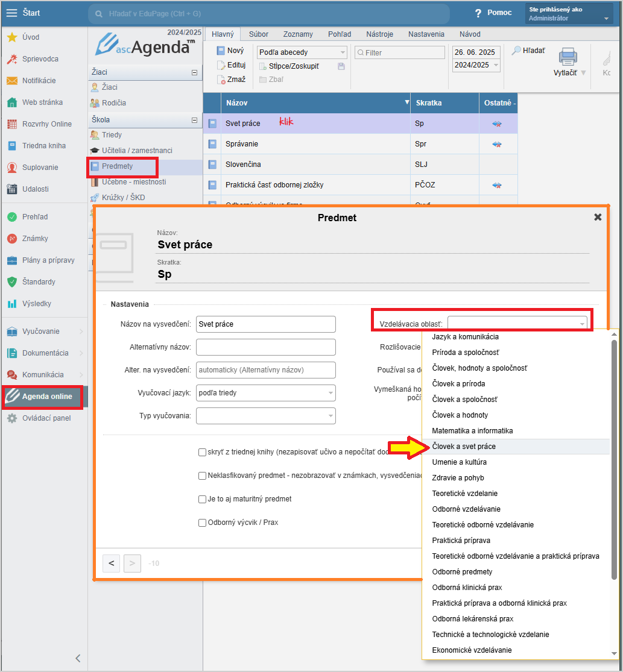Viewport: 623px width, 672px height.
Task: Click the dropdown list vertical scrollbar
Action: pyautogui.click(x=615, y=458)
